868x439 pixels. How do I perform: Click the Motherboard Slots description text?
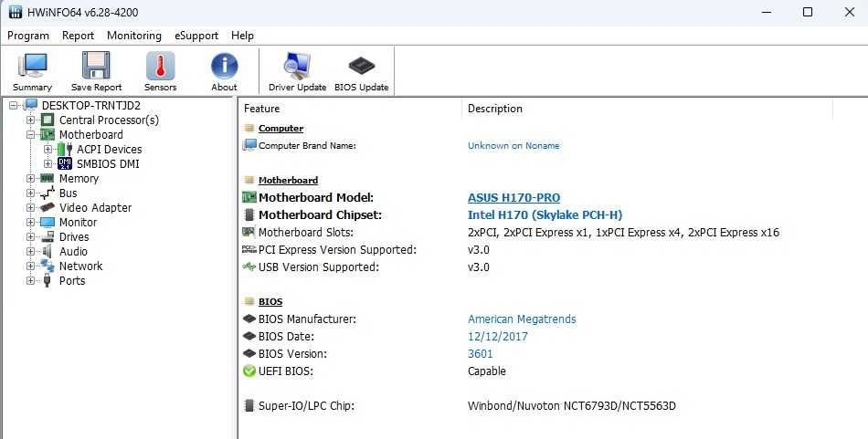coord(623,233)
